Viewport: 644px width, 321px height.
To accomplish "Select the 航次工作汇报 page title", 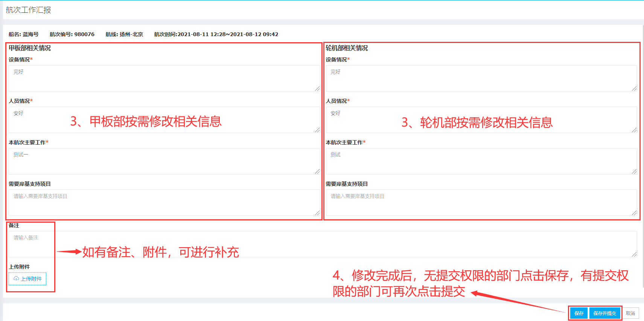I will coord(28,10).
